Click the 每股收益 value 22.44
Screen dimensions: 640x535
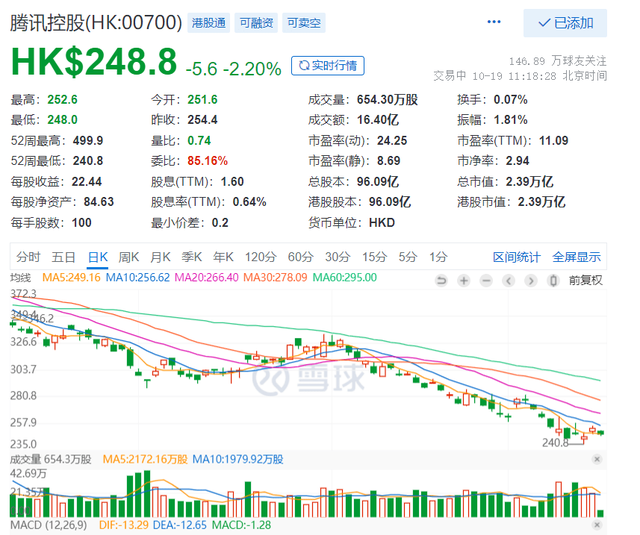click(x=87, y=182)
